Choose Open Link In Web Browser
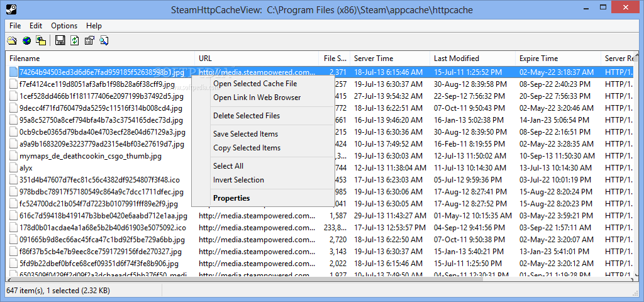Image resolution: width=644 pixels, height=302 pixels. 263,98
